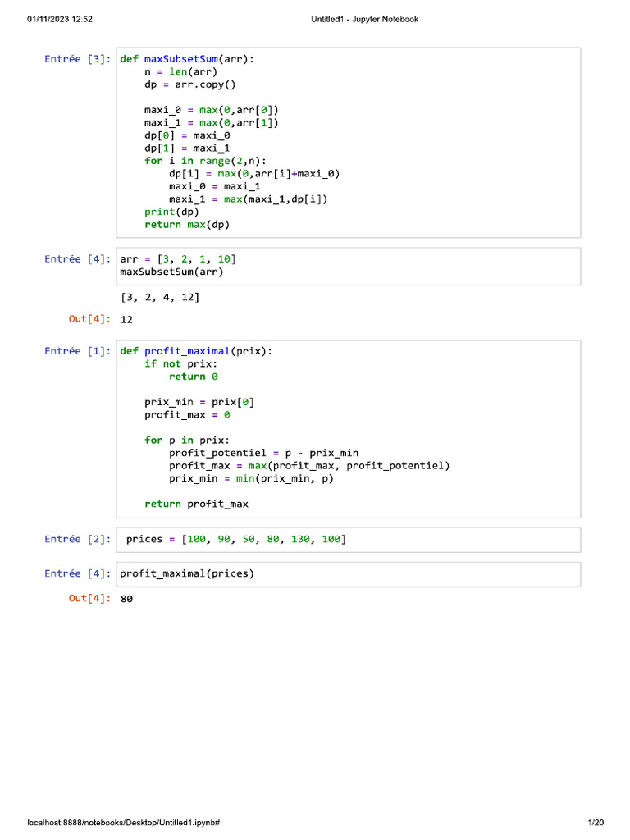The width and height of the screenshot is (630, 840).
Task: Click the 'dp = arr.copy()' line
Action: click(x=190, y=84)
